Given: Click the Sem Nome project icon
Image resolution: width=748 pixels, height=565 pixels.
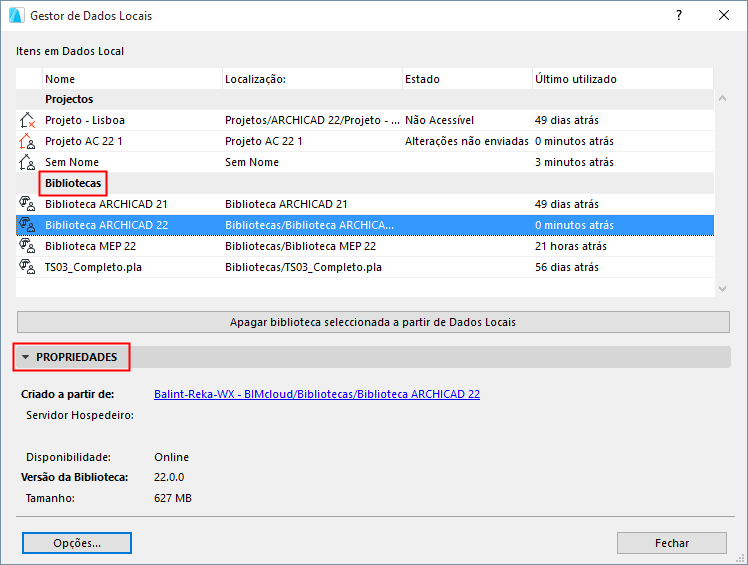Looking at the screenshot, I should point(27,162).
